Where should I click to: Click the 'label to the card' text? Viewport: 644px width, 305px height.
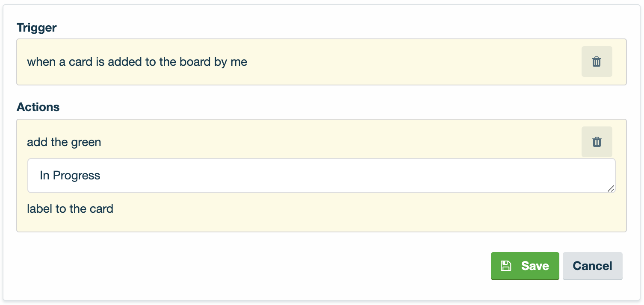(70, 209)
